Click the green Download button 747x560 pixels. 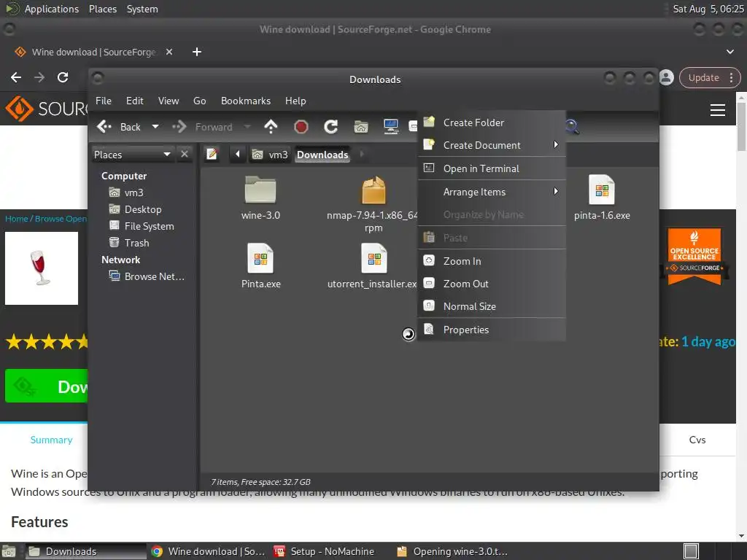[x=47, y=386]
